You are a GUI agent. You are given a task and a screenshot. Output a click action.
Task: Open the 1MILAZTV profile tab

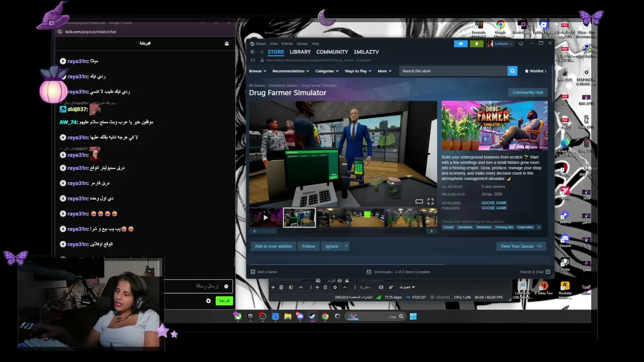(366, 52)
